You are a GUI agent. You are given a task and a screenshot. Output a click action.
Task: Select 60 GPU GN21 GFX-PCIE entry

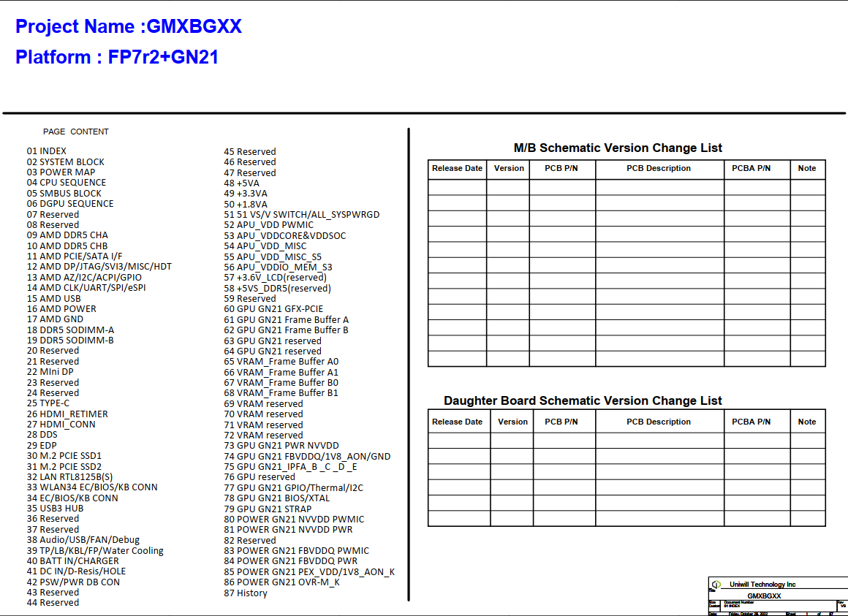tap(273, 309)
